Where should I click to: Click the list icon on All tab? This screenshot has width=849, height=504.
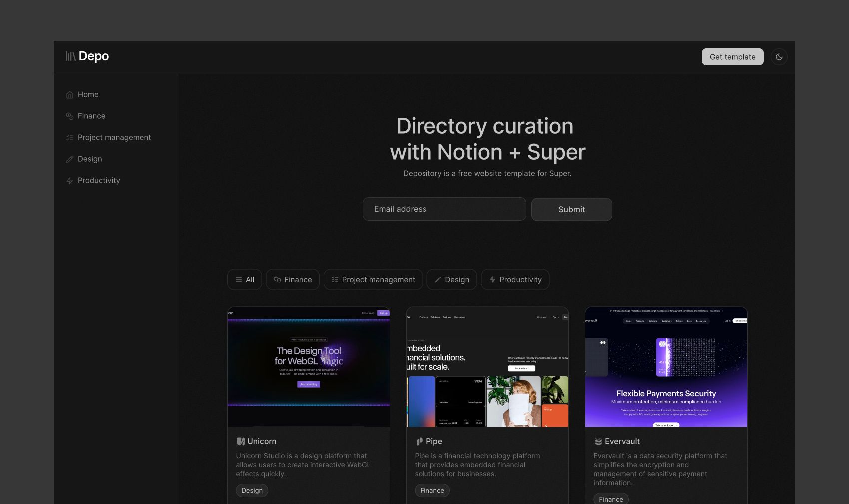point(239,280)
